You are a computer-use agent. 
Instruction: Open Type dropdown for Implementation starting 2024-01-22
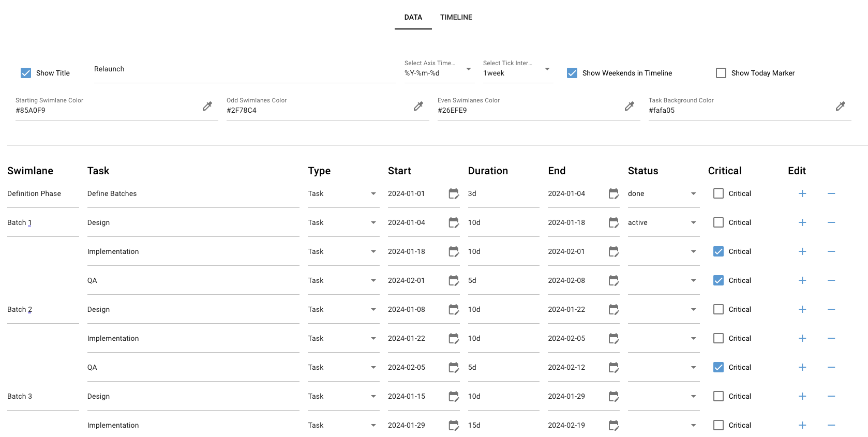tap(343, 339)
